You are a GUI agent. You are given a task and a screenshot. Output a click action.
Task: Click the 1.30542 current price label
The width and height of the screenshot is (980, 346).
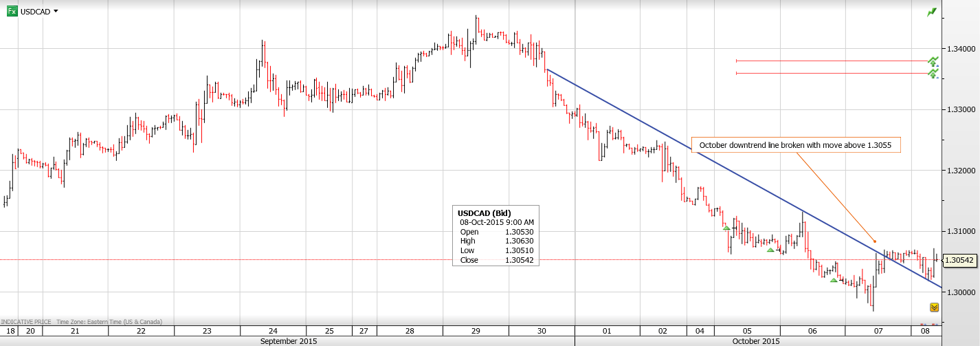959,260
